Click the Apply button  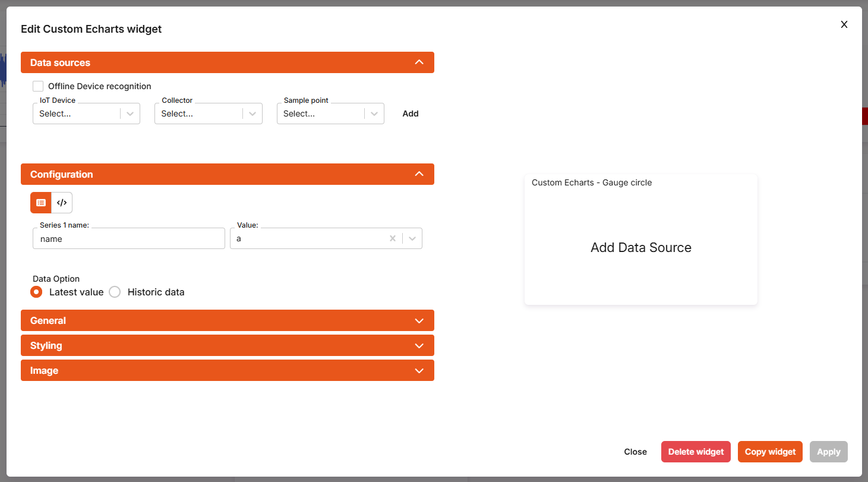(828, 452)
